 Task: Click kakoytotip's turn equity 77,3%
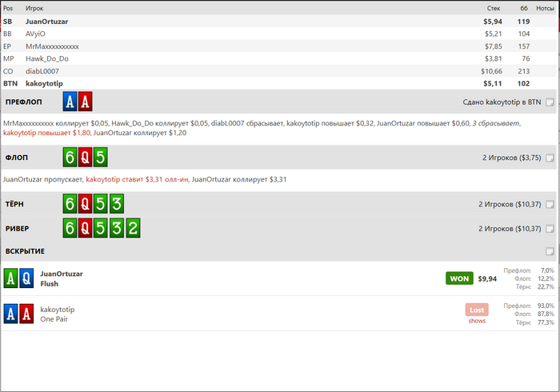pyautogui.click(x=546, y=322)
